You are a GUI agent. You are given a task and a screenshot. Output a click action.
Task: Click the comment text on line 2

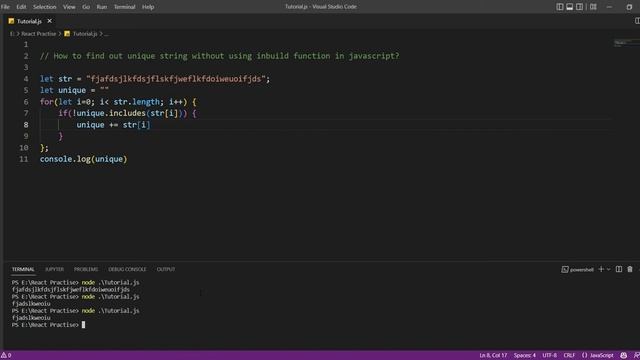220,56
